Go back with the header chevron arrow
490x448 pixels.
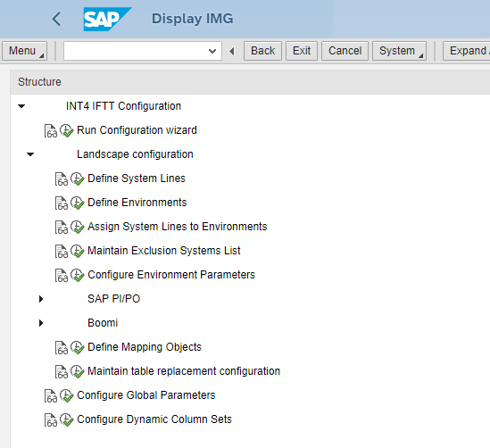click(56, 19)
